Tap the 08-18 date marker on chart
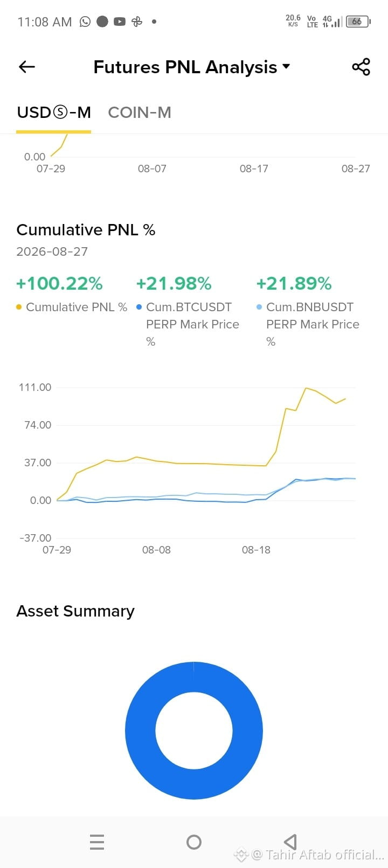 (256, 550)
